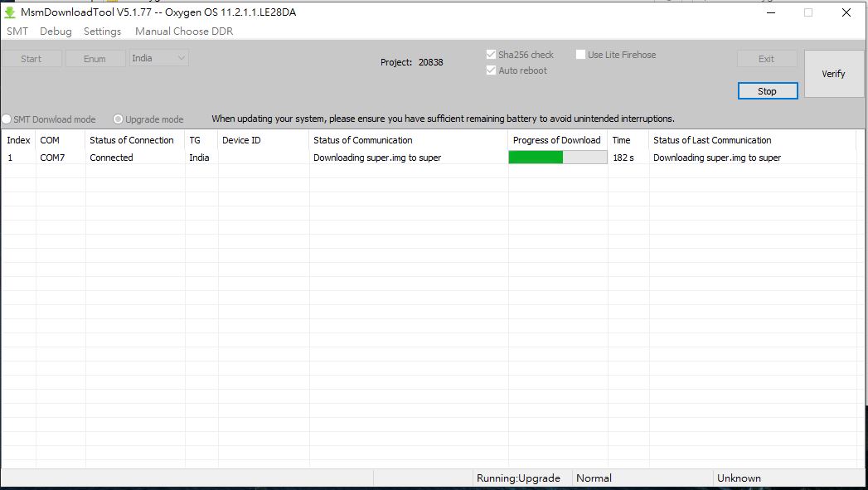Screen dimensions: 868x490
Task: Select the COM7 cell
Action: [61, 158]
